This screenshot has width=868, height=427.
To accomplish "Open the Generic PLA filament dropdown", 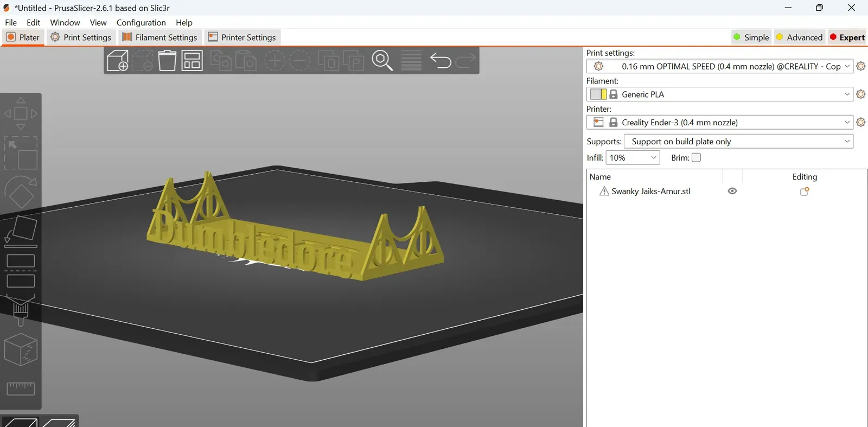I will (x=720, y=94).
